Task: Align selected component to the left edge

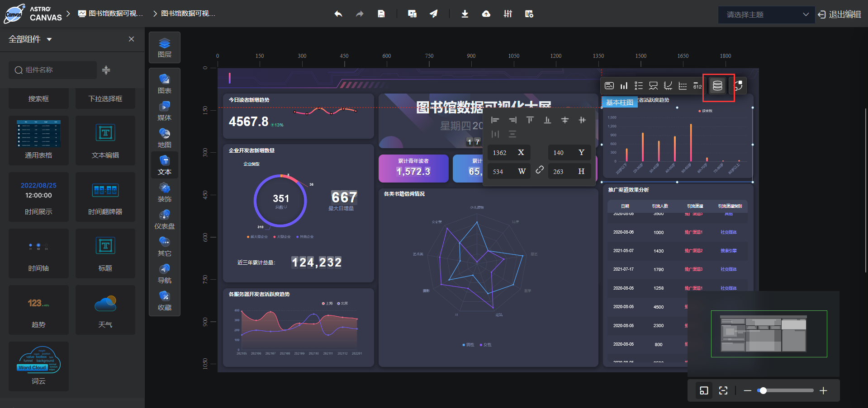Action: [495, 120]
